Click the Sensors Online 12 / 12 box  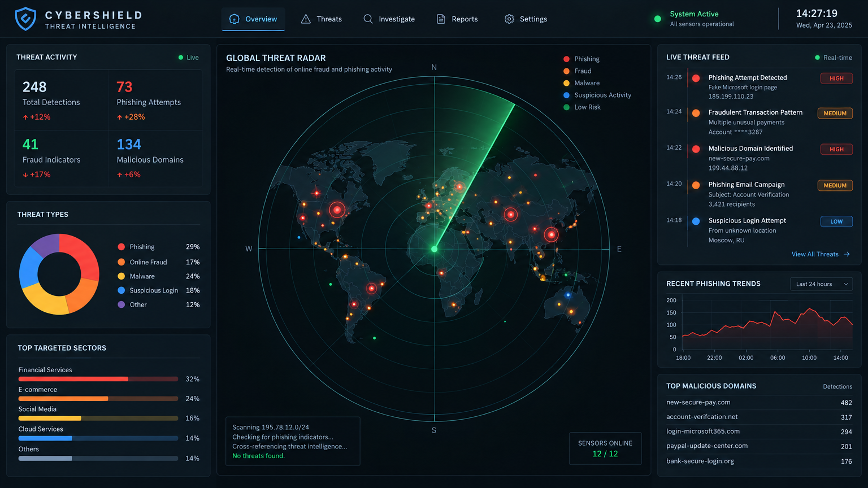coord(605,448)
